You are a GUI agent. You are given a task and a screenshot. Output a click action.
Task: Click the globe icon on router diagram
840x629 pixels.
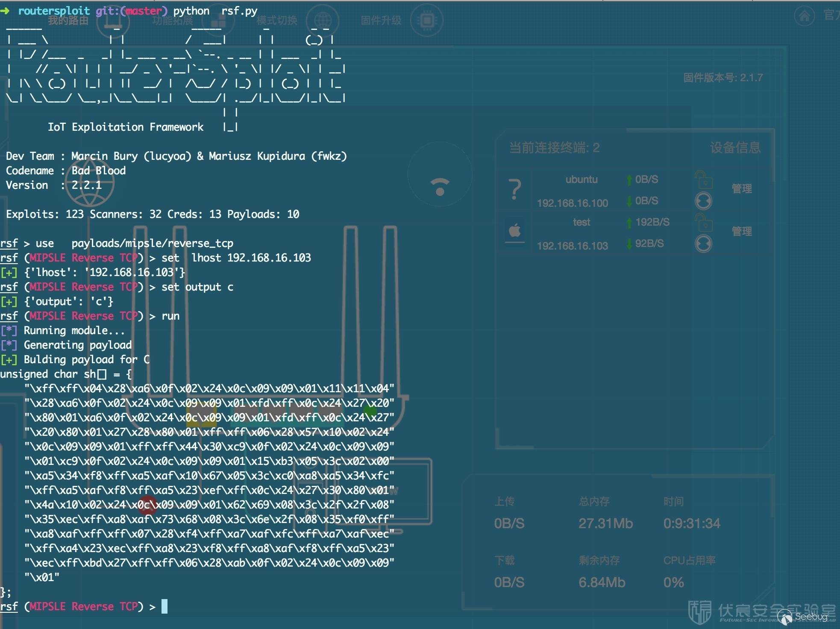coord(90,183)
